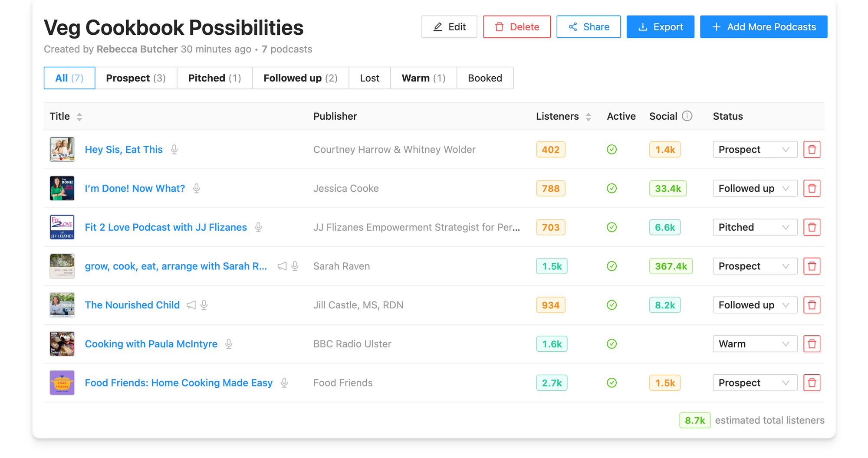Sort podcasts by Listeners column

pyautogui.click(x=588, y=116)
